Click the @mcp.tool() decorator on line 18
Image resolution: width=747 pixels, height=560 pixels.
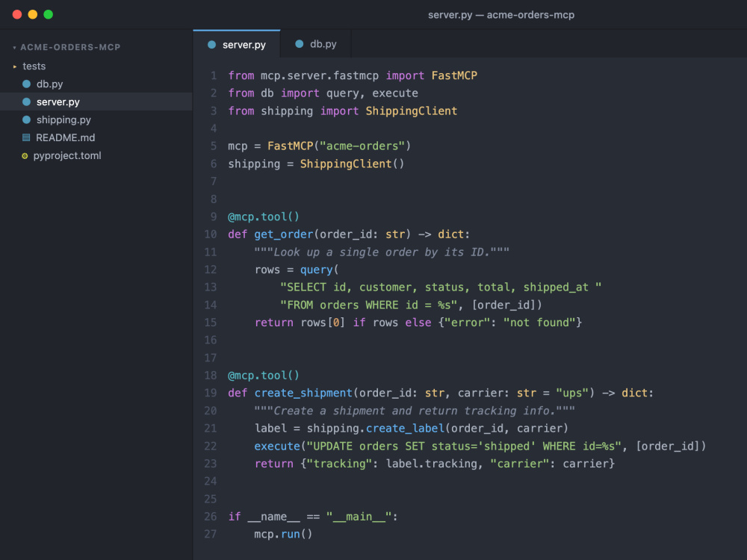click(264, 376)
